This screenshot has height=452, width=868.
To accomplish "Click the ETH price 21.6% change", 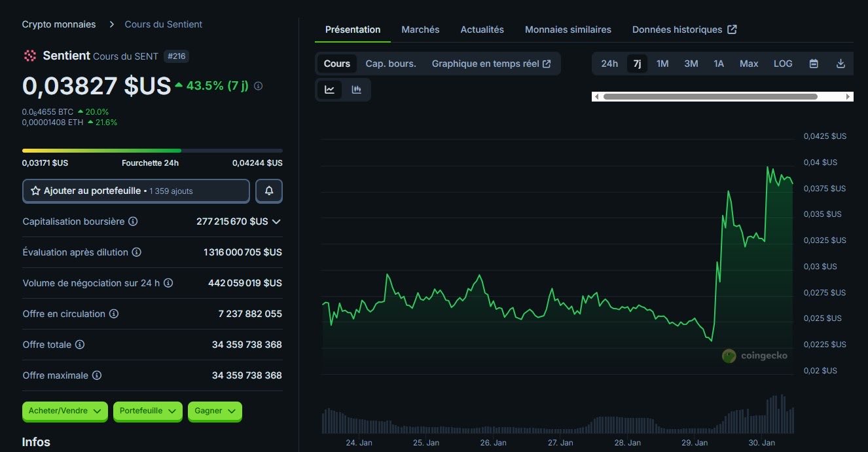I will 101,122.
